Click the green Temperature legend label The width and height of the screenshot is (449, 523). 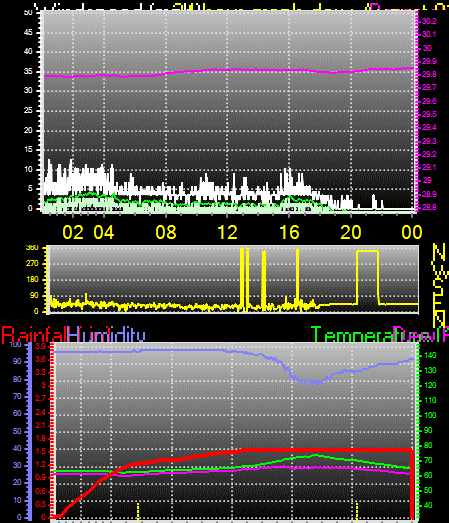click(352, 335)
